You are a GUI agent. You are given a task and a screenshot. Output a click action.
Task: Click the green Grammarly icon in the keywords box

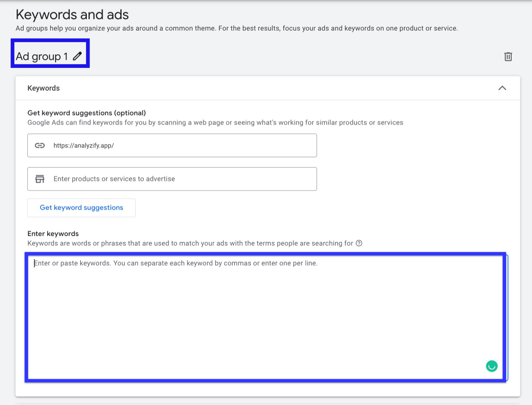[492, 366]
